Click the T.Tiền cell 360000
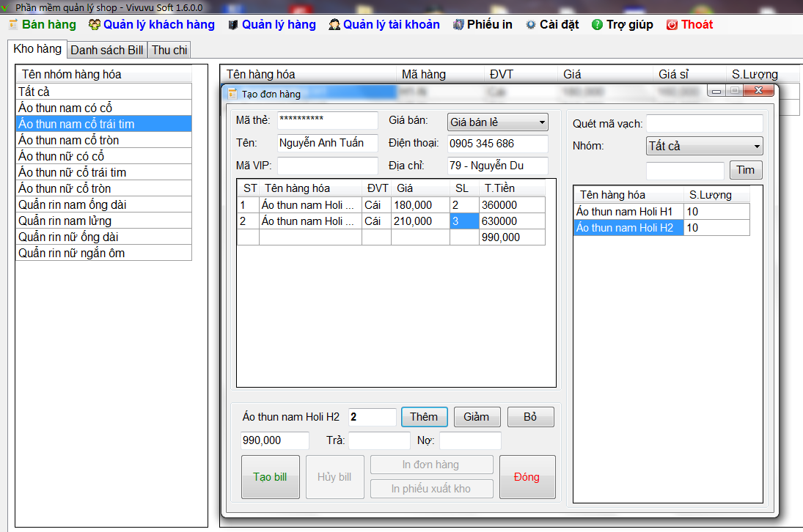This screenshot has width=803, height=532. [512, 205]
